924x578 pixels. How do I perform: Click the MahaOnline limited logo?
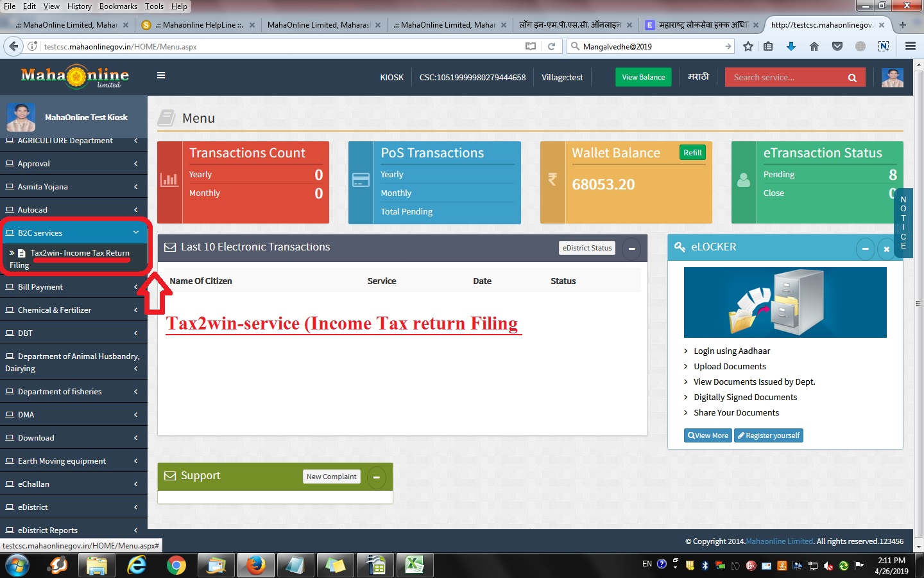pos(75,76)
